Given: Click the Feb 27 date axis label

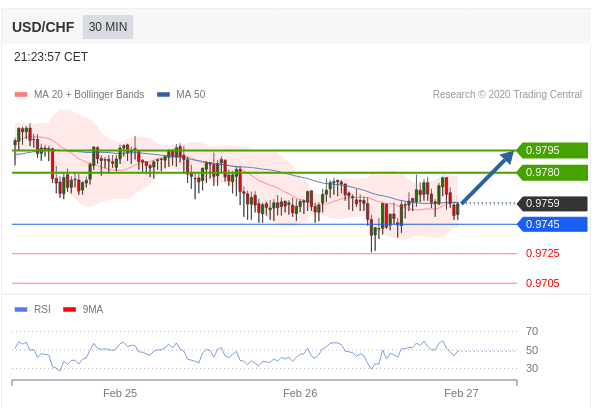Looking at the screenshot, I should point(461,393).
